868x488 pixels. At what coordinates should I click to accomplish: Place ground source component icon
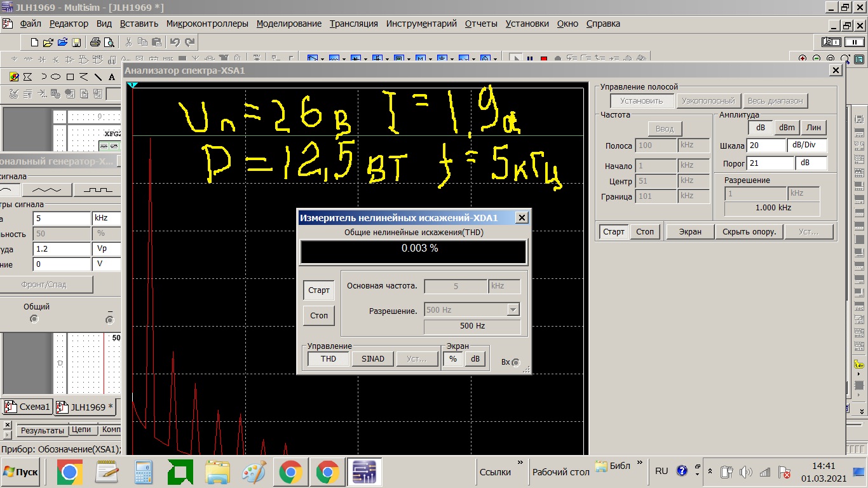tap(14, 60)
